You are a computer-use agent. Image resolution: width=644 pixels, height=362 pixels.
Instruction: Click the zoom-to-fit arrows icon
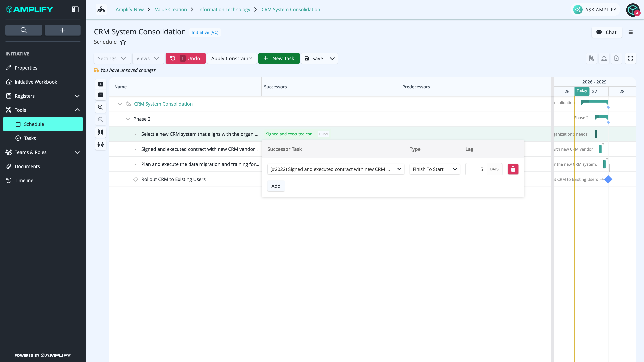(101, 132)
